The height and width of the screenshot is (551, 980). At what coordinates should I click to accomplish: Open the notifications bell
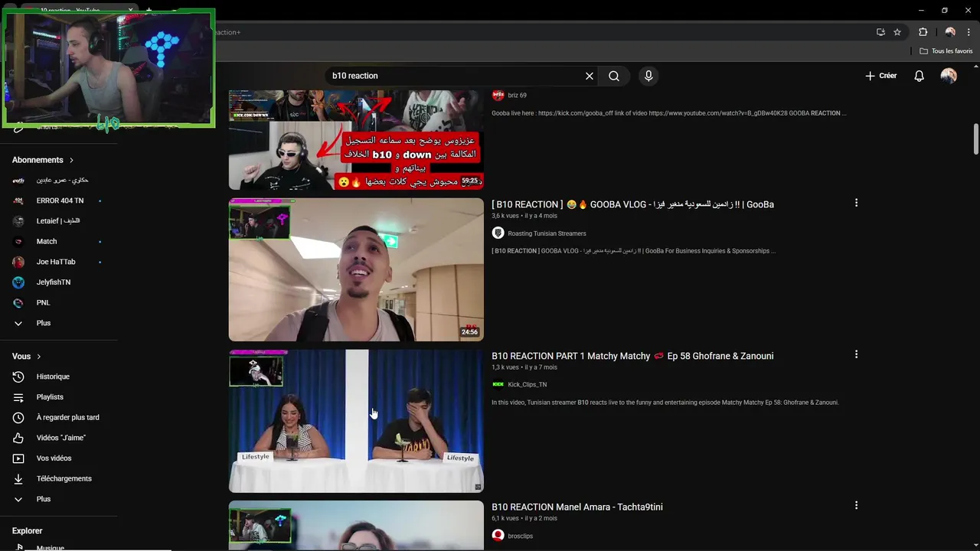(920, 76)
